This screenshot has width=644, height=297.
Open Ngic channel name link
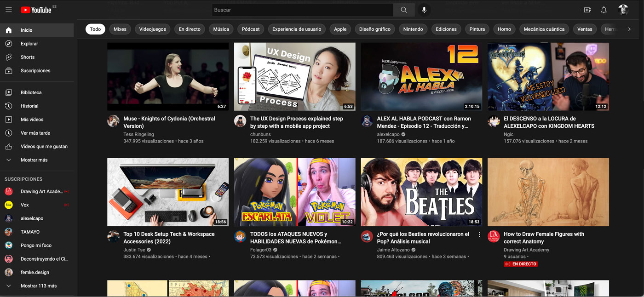(509, 134)
